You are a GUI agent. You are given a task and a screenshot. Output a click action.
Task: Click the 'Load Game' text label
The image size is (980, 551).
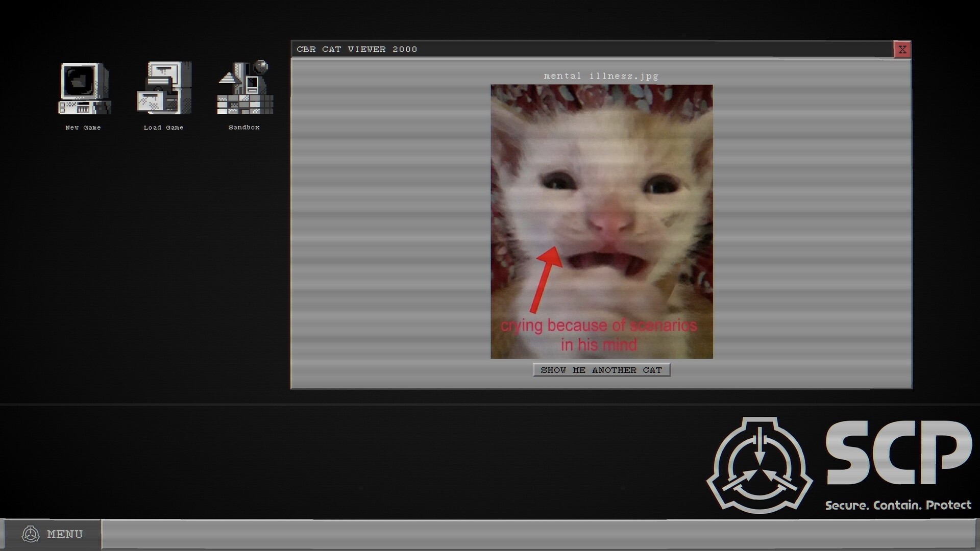click(163, 128)
